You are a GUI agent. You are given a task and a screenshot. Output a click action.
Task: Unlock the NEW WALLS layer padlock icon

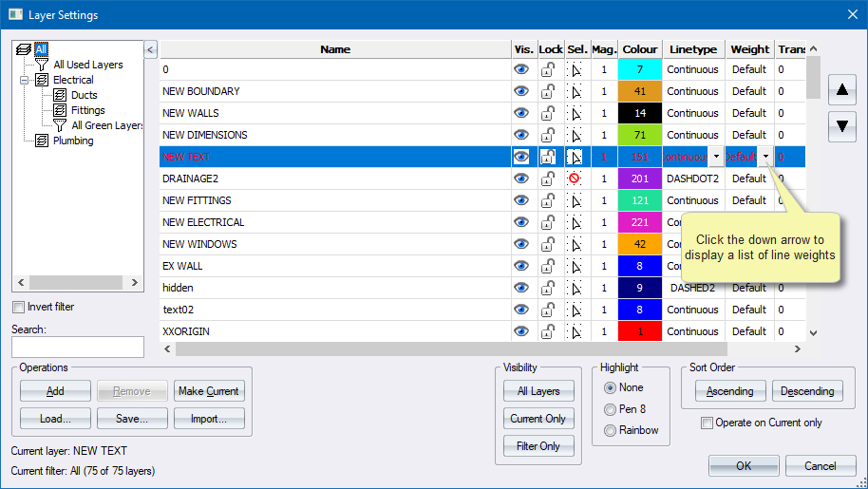point(548,114)
